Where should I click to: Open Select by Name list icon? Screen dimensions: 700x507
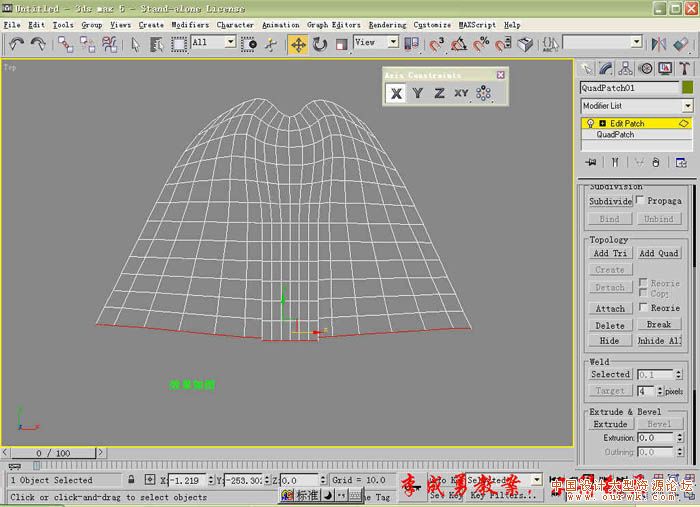click(x=156, y=44)
